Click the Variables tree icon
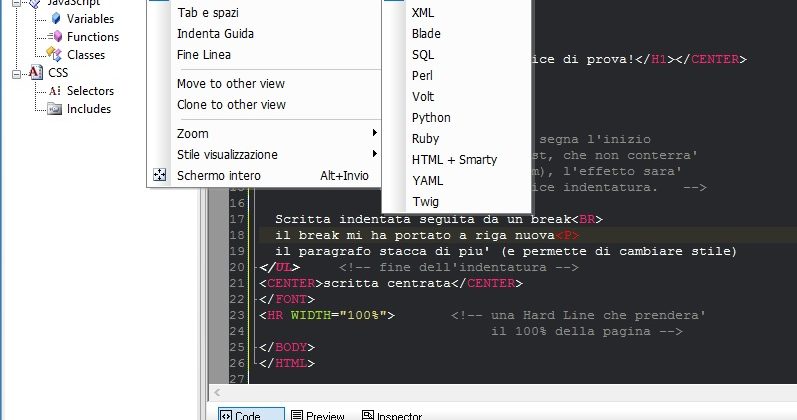This screenshot has height=420, width=797. tap(56, 19)
